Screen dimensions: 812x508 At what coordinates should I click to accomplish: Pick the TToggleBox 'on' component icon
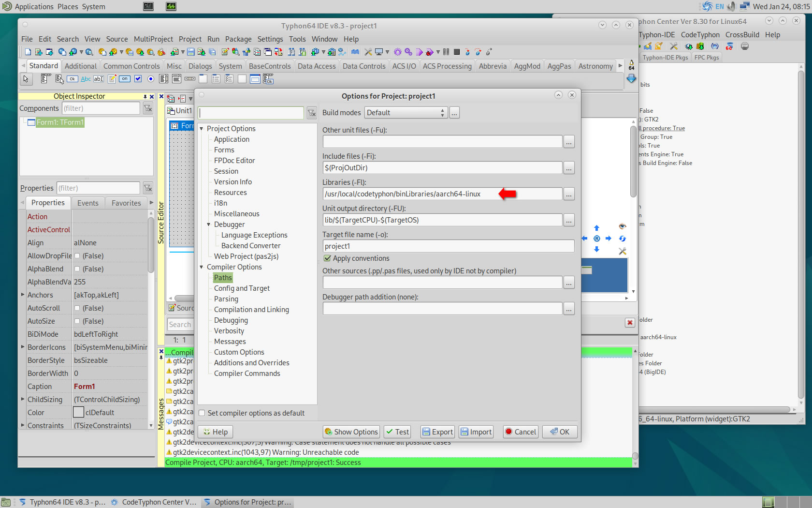125,79
